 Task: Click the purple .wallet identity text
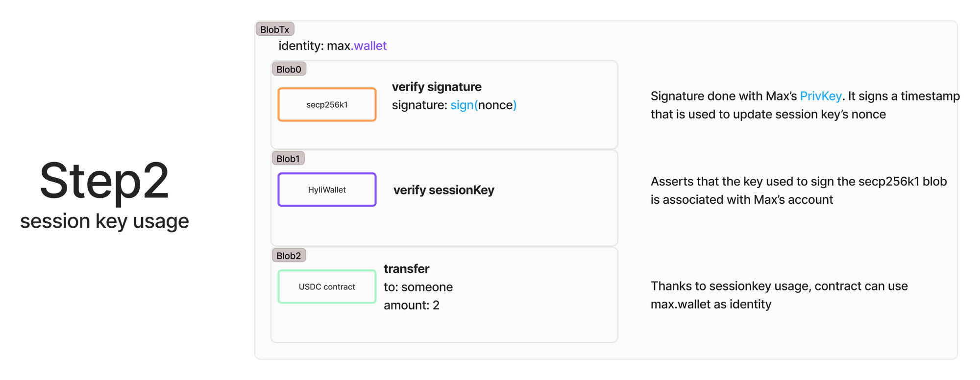pos(369,46)
